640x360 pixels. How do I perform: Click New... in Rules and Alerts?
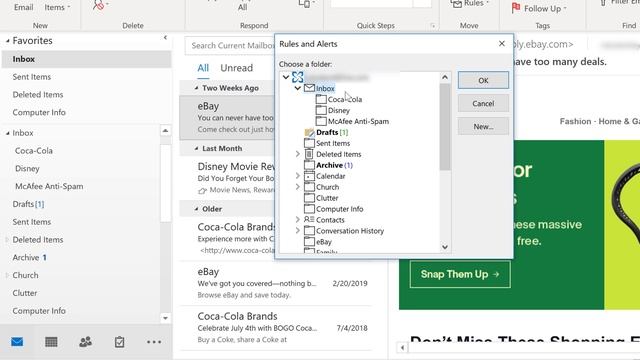(483, 127)
